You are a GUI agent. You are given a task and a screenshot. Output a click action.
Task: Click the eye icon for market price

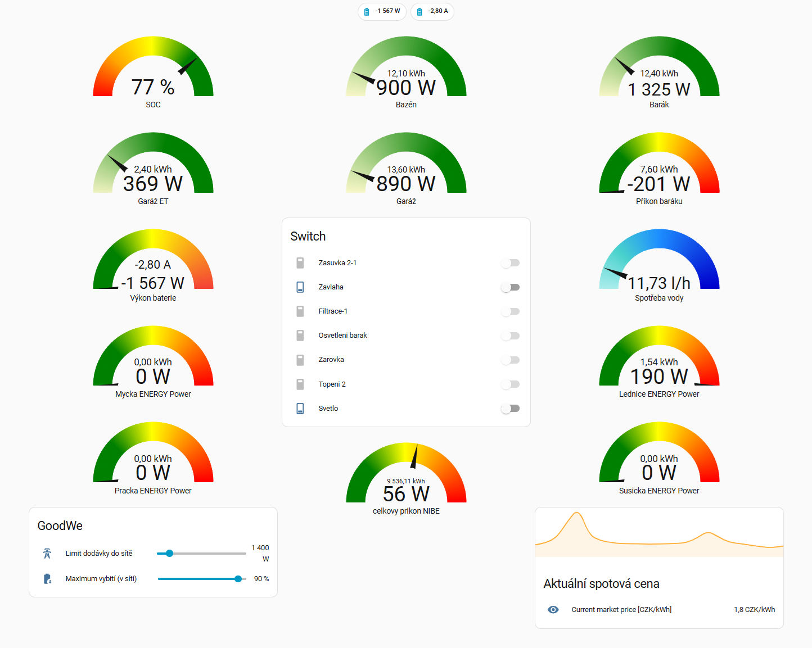[x=553, y=610]
